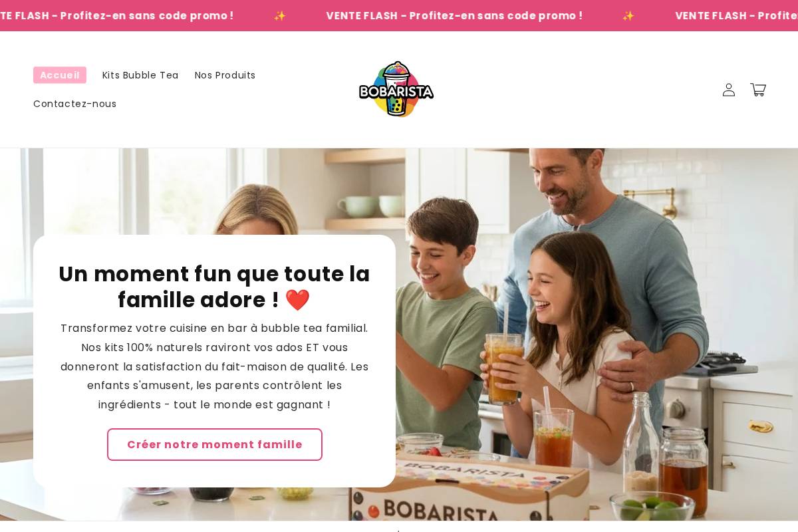The height and width of the screenshot is (532, 798).
Task: Open the account login icon
Action: 729,90
